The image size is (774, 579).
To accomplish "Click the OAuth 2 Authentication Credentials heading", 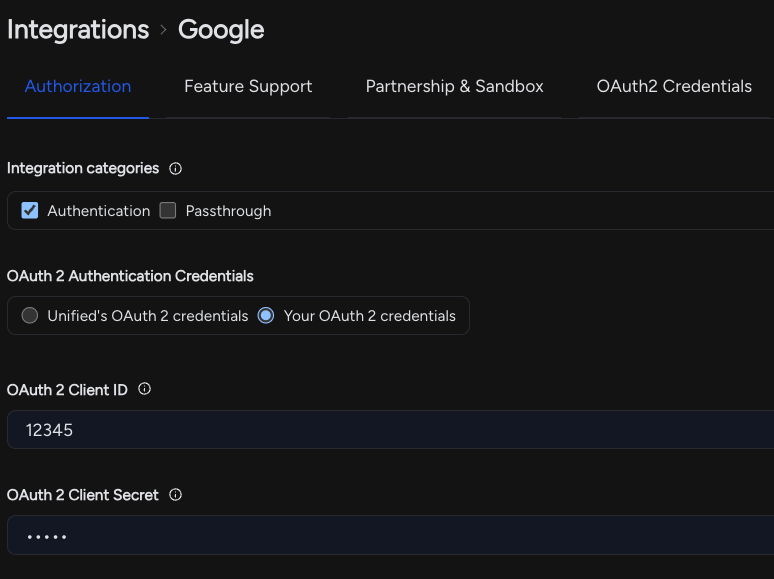I will tap(130, 276).
